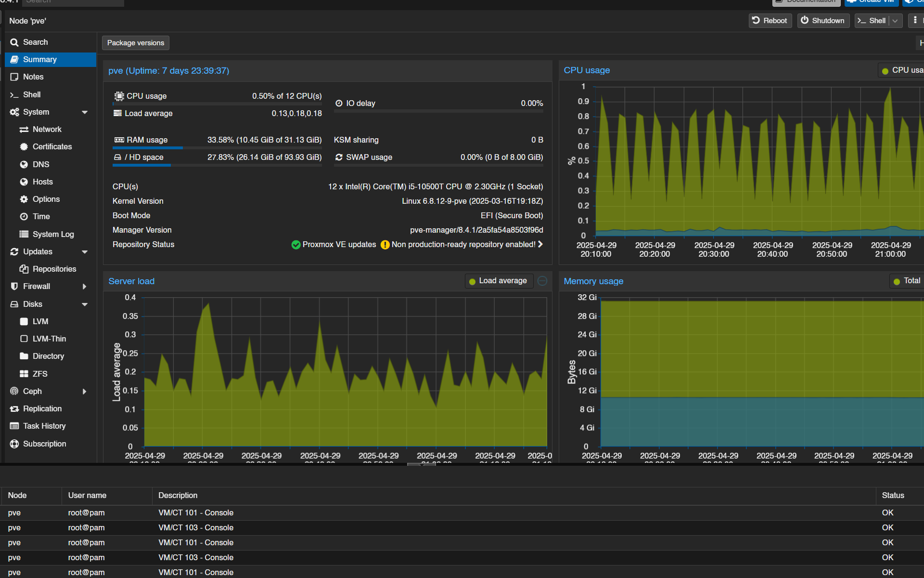
Task: Expand the Ceph section
Action: click(x=85, y=391)
